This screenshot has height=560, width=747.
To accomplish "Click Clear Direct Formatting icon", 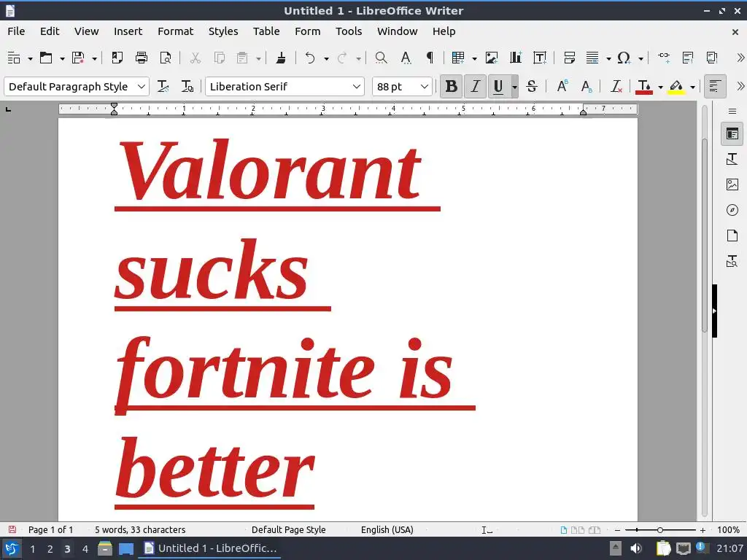I will coord(616,87).
